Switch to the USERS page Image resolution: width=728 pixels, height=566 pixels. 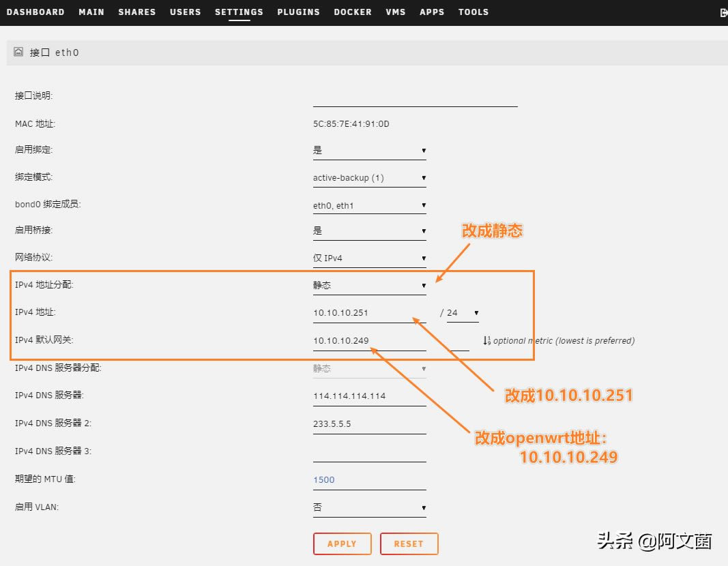point(186,12)
